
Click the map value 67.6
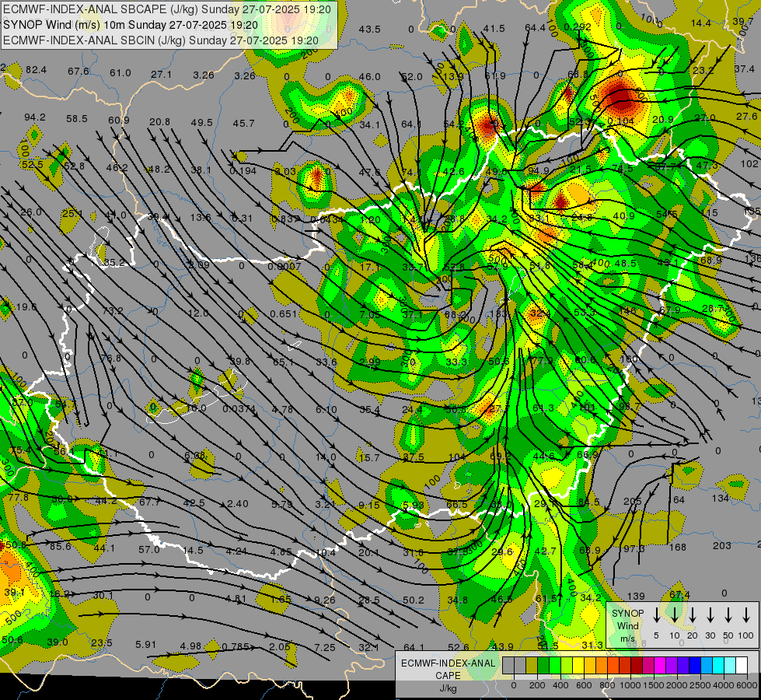(x=79, y=72)
